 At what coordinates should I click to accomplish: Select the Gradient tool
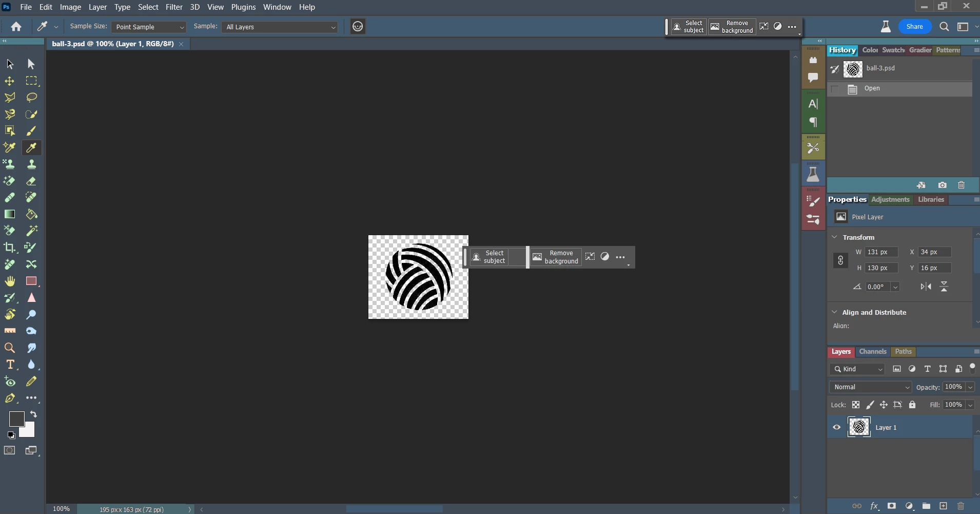[x=10, y=214]
